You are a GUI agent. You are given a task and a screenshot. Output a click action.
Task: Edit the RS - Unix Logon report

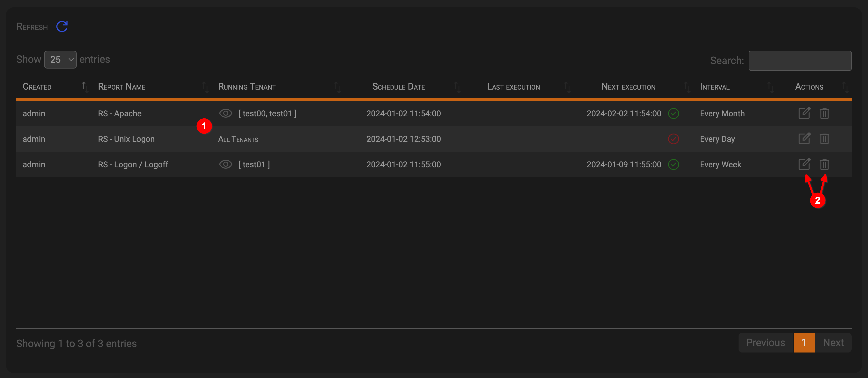coord(804,138)
